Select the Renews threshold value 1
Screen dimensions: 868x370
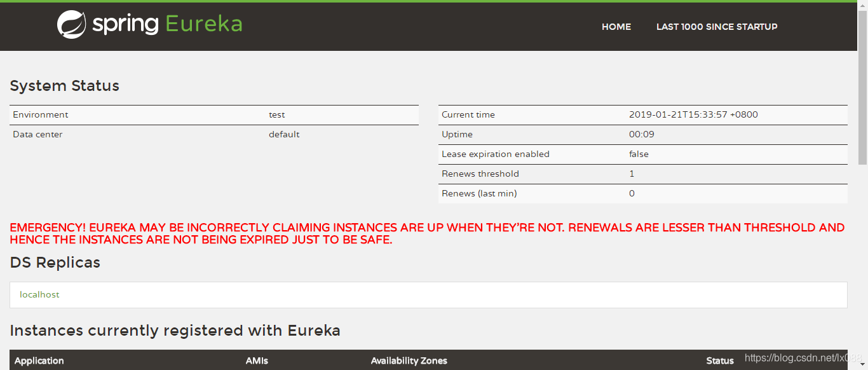tap(632, 174)
